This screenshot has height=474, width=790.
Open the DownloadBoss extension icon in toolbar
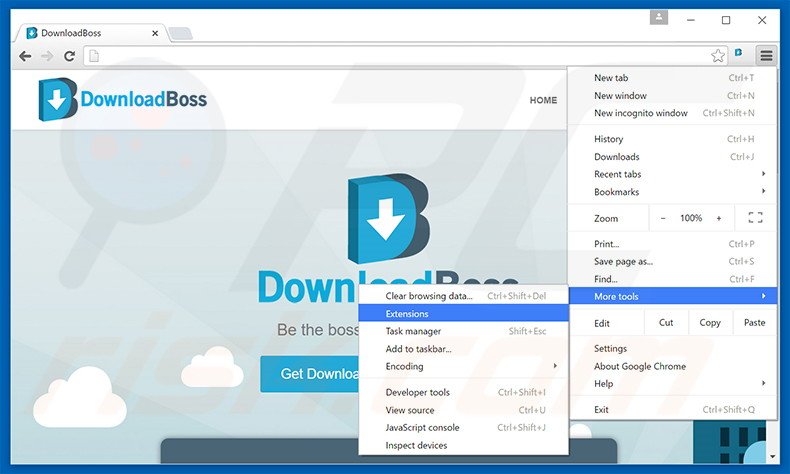pos(739,52)
